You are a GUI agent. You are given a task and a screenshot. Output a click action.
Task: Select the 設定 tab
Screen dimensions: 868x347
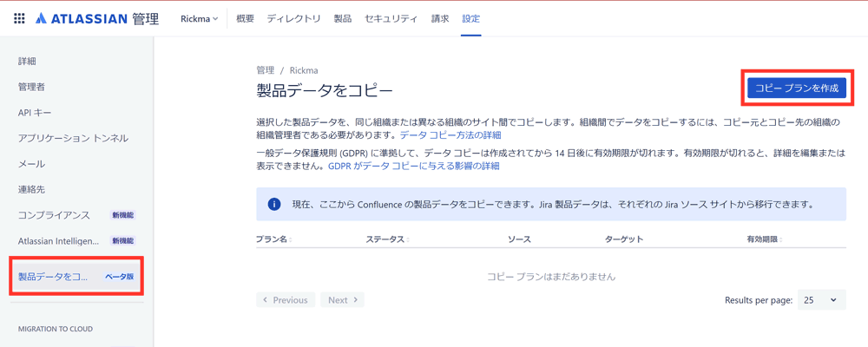[471, 18]
